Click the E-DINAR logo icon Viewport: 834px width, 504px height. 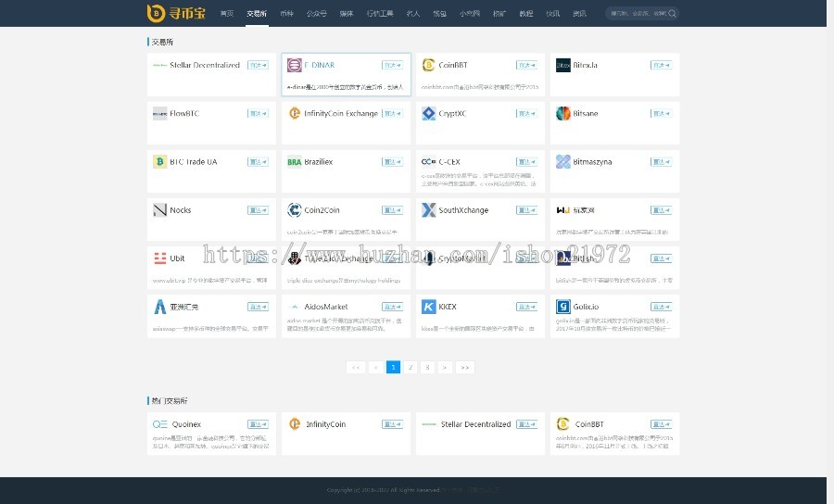(x=294, y=65)
